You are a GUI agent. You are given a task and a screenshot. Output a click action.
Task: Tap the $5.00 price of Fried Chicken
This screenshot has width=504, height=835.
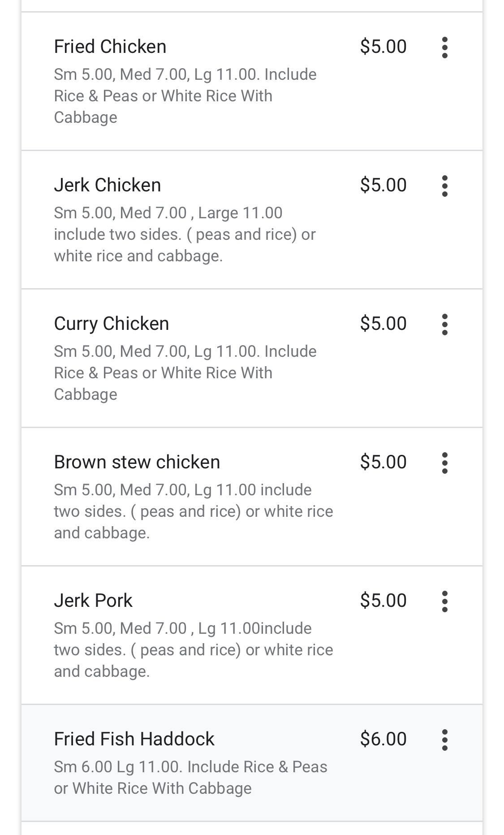click(383, 47)
